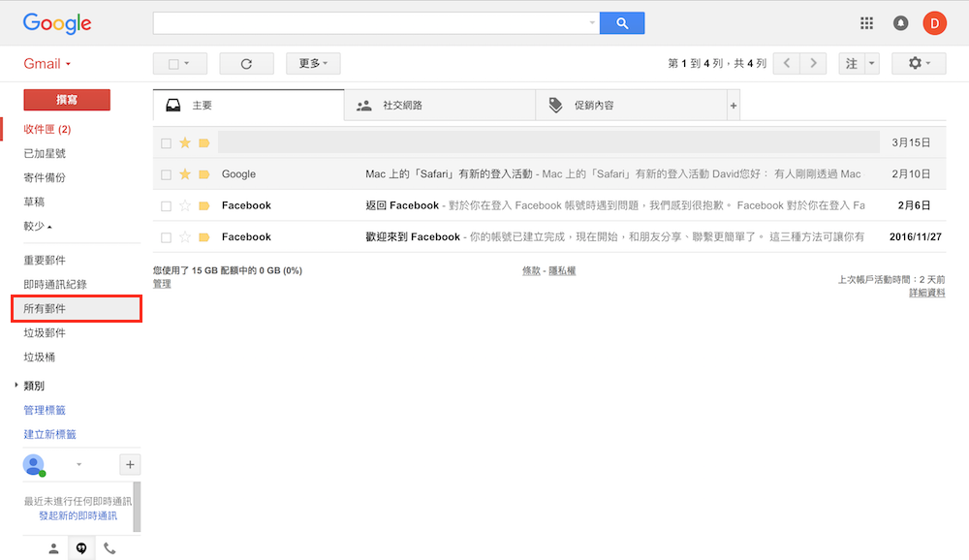Click the Google logo
969x560 pixels.
[x=57, y=23]
